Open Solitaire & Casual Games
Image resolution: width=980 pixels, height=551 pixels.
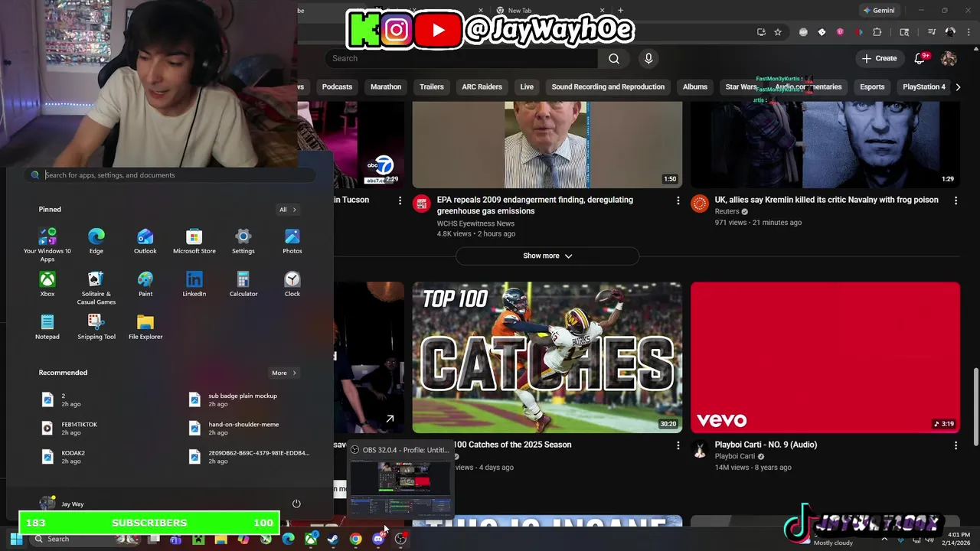96,288
